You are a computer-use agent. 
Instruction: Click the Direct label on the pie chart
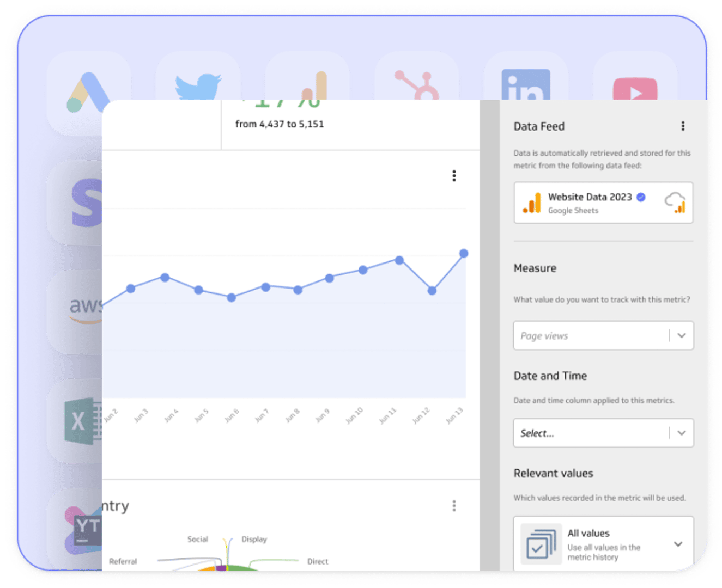click(x=318, y=561)
